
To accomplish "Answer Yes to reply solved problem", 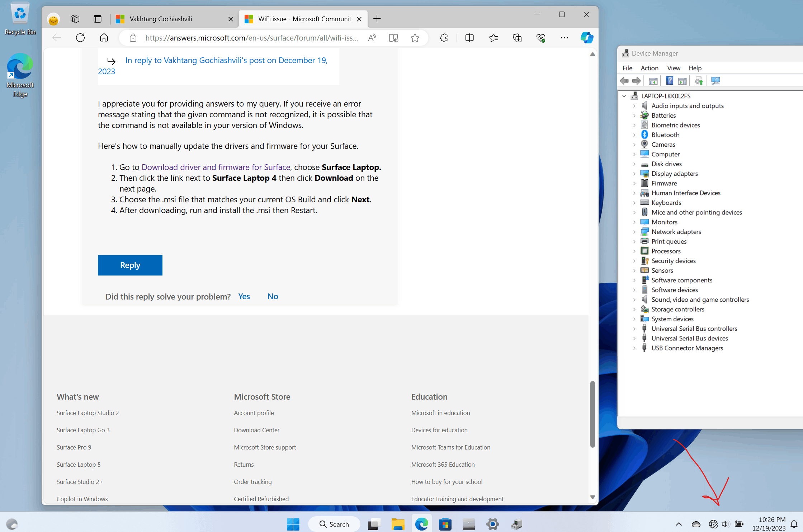I will [x=244, y=296].
